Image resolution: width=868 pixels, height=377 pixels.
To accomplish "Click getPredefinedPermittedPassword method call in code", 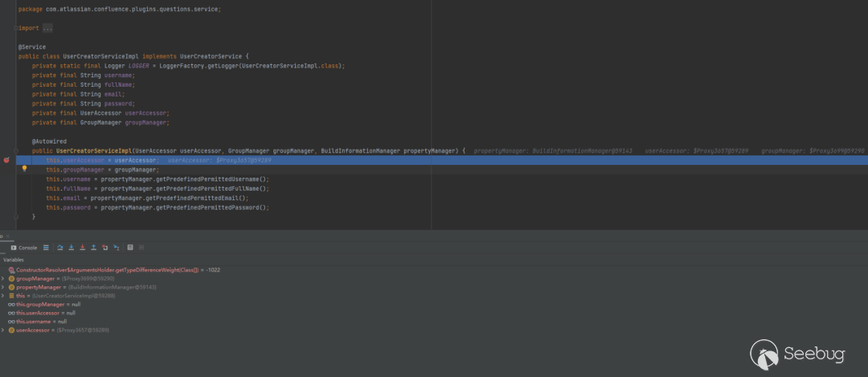I will pos(210,207).
